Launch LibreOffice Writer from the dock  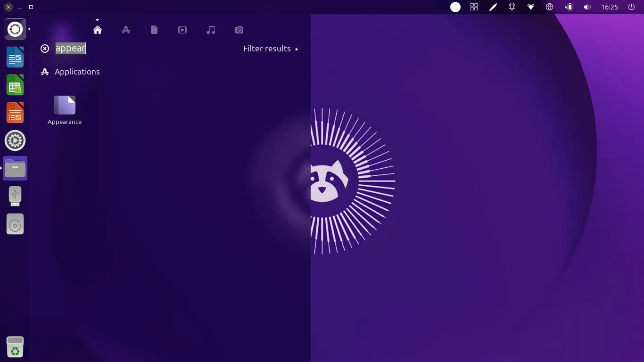coord(15,57)
